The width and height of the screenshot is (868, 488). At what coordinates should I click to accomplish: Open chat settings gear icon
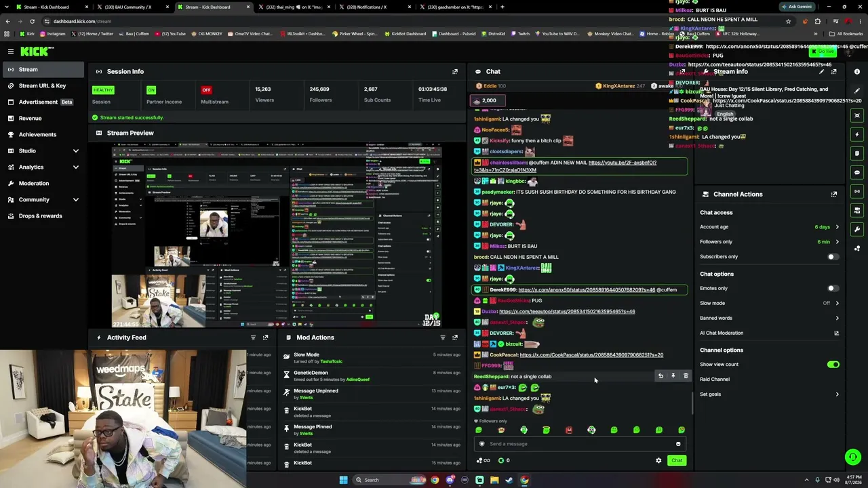(x=658, y=461)
